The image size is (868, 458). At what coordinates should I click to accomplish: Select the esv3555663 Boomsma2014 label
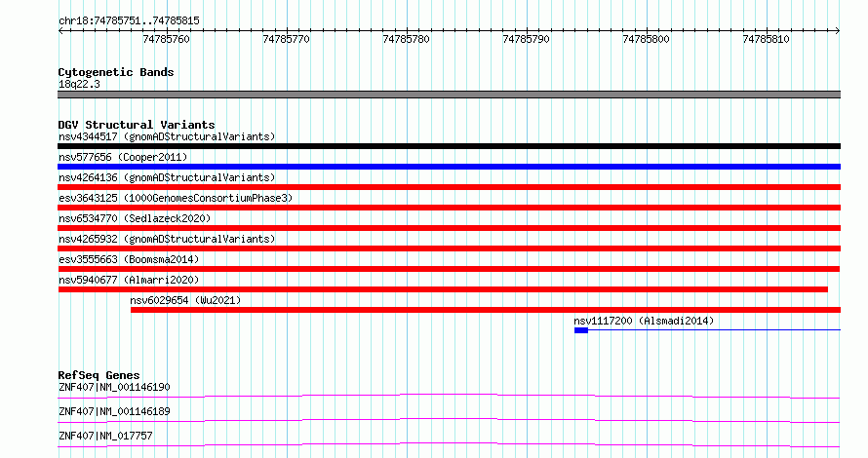[x=129, y=259]
